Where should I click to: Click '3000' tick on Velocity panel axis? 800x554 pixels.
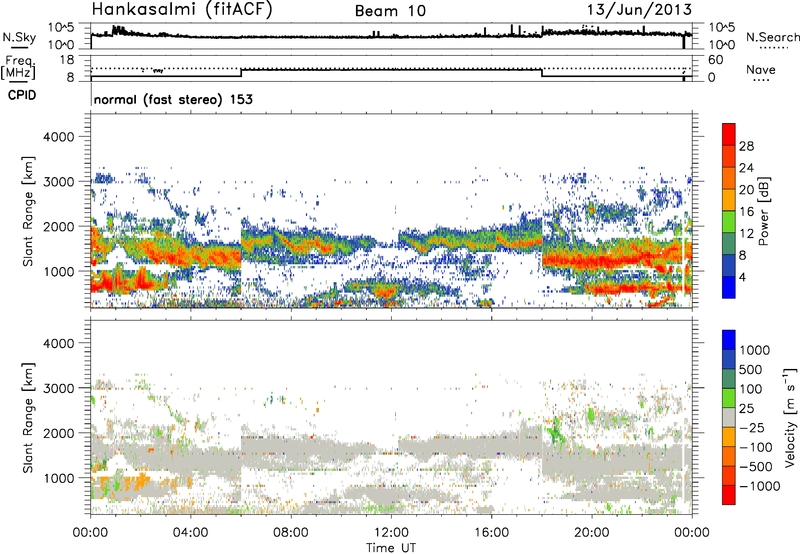(x=58, y=388)
